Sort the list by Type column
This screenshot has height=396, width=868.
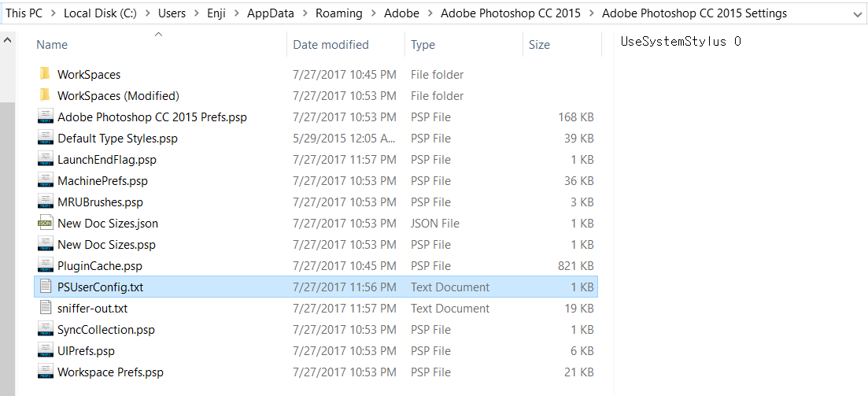423,44
